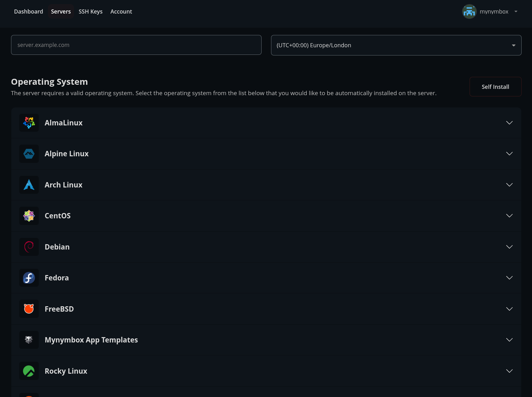Select the CentOS row title
Viewport: 532px width, 397px height.
coord(58,216)
